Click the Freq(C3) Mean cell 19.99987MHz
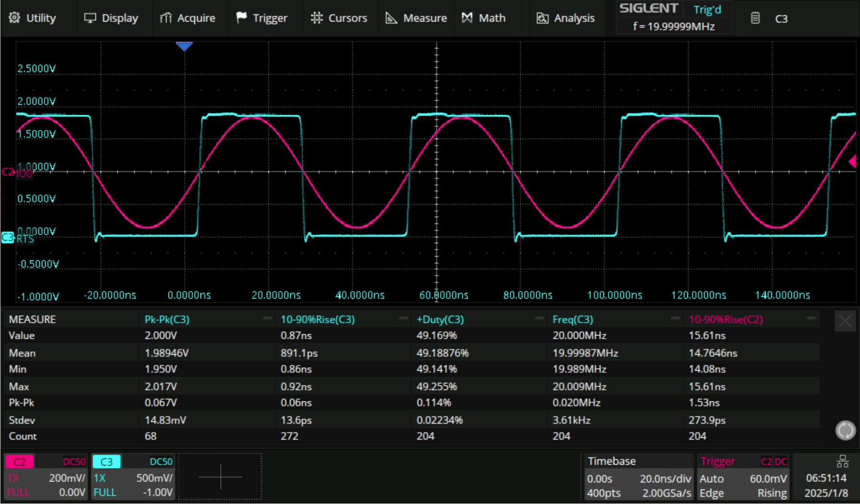Image resolution: width=860 pixels, height=504 pixels. point(585,353)
